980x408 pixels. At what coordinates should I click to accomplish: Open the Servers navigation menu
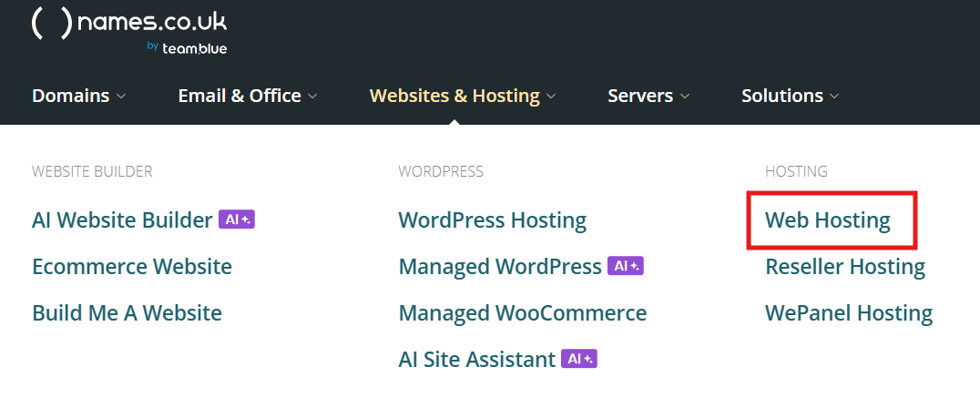[x=640, y=96]
